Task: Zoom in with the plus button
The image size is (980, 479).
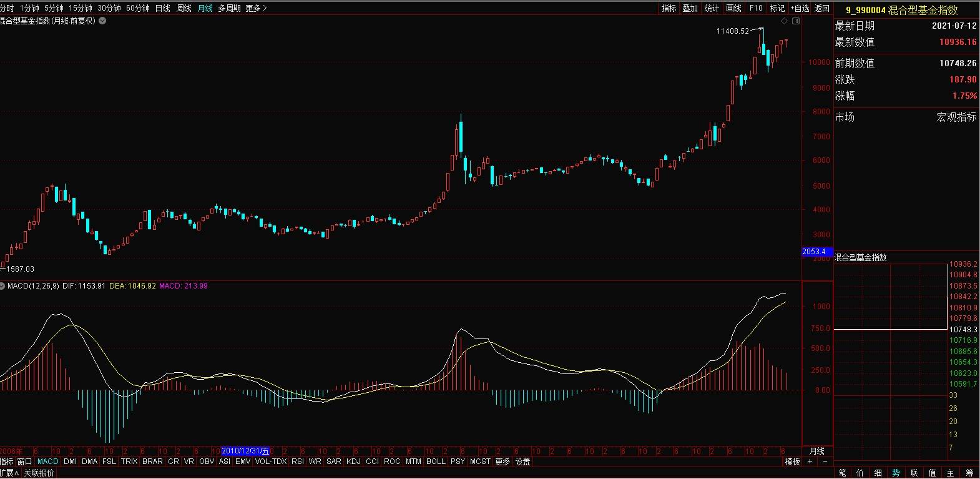Action: (810, 462)
